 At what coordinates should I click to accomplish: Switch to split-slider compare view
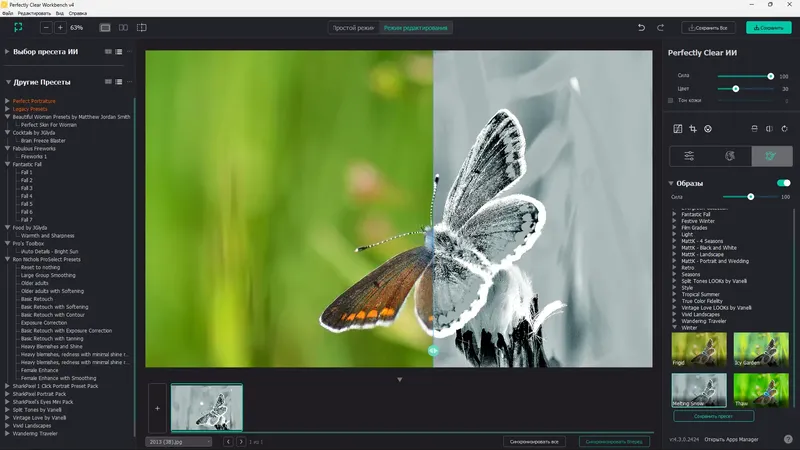(142, 28)
